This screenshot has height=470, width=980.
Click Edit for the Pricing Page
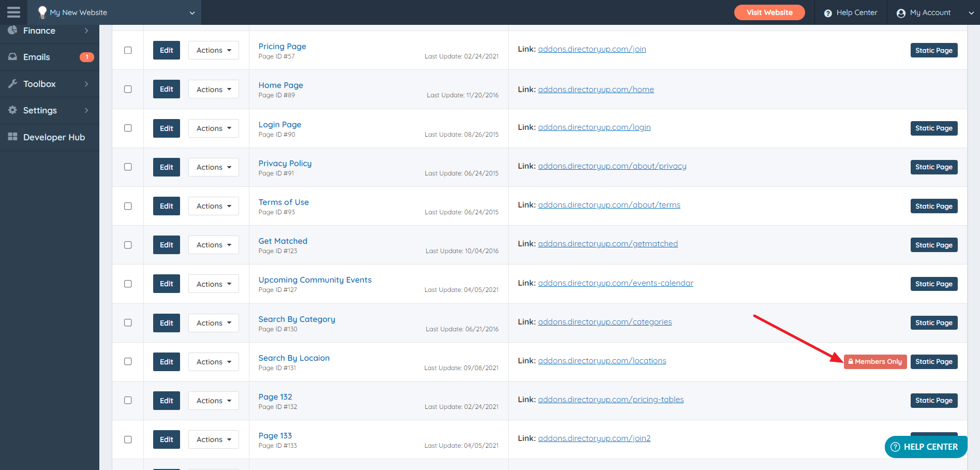coord(167,50)
